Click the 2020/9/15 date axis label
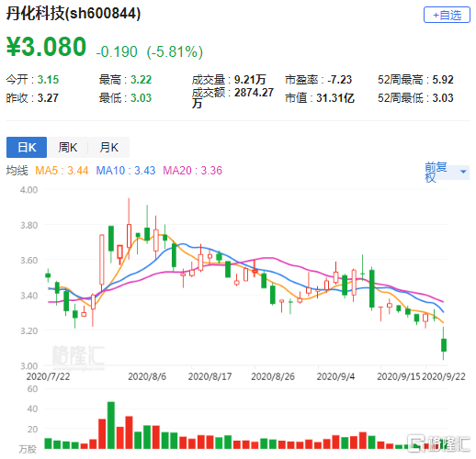The height and width of the screenshot is (459, 476). point(399,376)
